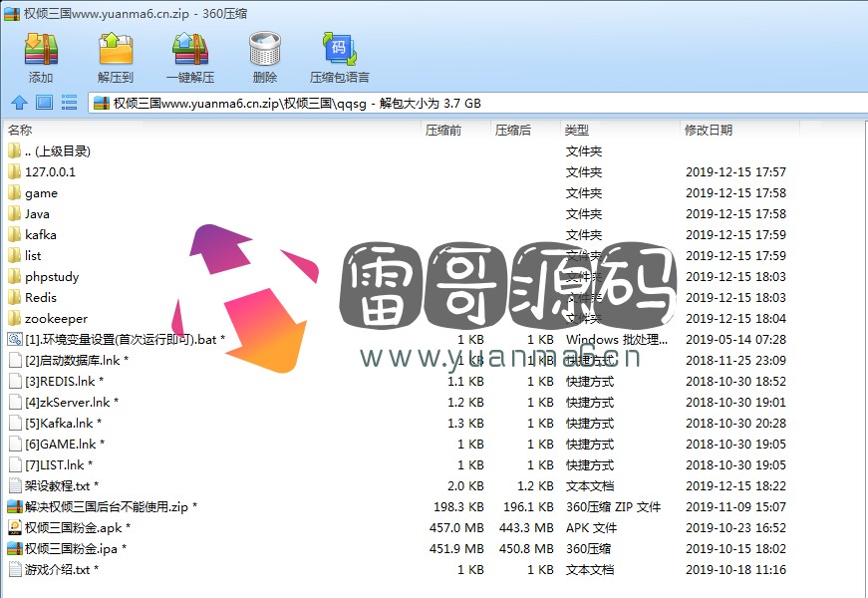Click the 2019-12-15 17:57 date of 127.0.0.1
Screen dimensions: 868x598
point(735,172)
